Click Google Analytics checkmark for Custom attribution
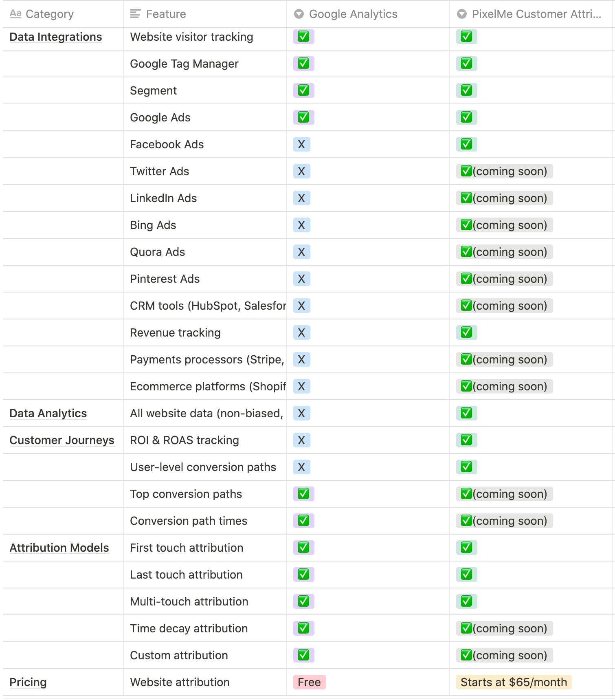Viewport: 615px width, 700px height. click(x=303, y=655)
